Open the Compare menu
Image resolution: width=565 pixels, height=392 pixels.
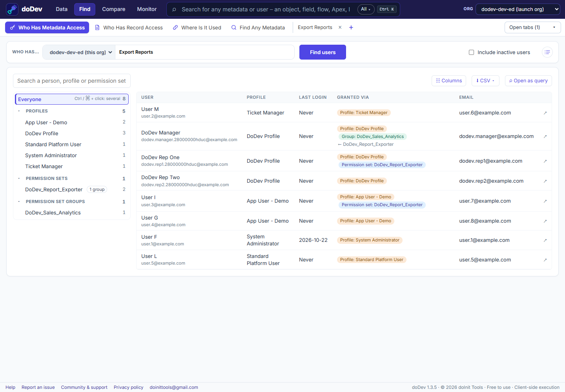coord(114,9)
